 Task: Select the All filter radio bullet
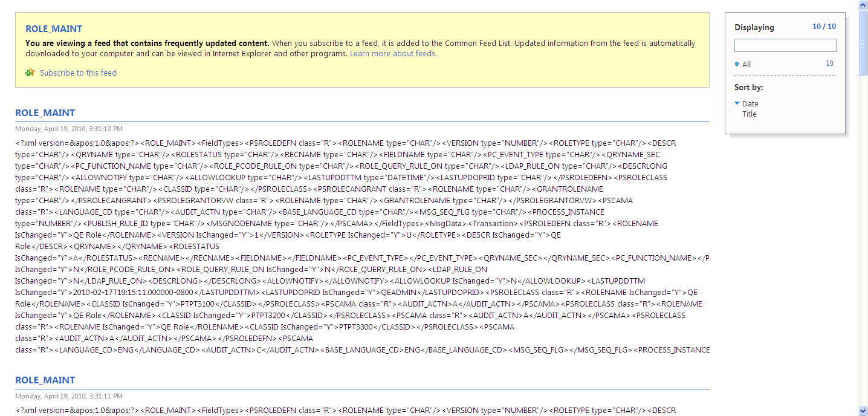point(738,63)
